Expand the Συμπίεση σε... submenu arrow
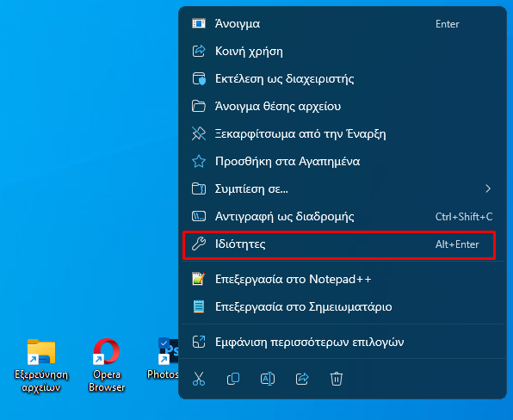This screenshot has width=513, height=420. 488,188
